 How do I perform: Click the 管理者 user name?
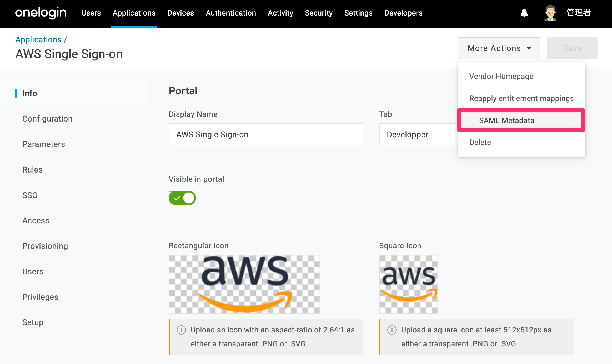coord(579,13)
